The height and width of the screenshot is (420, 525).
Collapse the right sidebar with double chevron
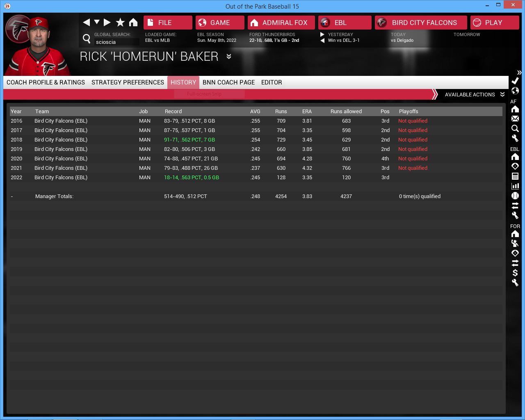(519, 73)
